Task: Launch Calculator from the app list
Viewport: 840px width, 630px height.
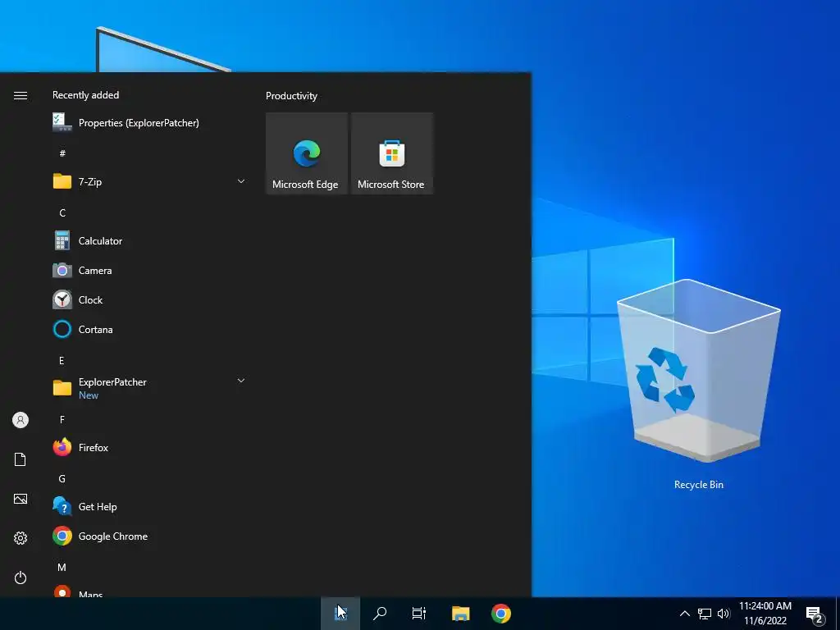Action: click(150, 241)
